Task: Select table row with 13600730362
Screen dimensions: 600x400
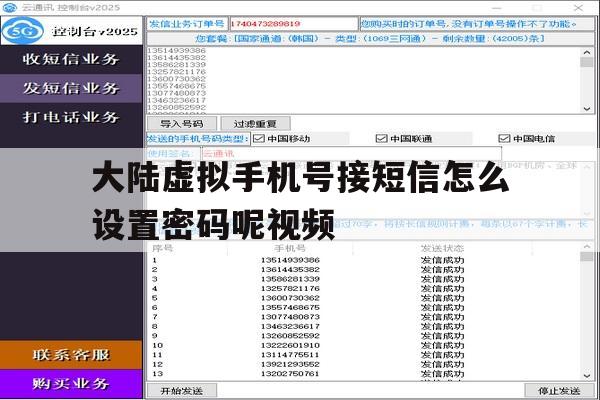Action: pos(364,298)
